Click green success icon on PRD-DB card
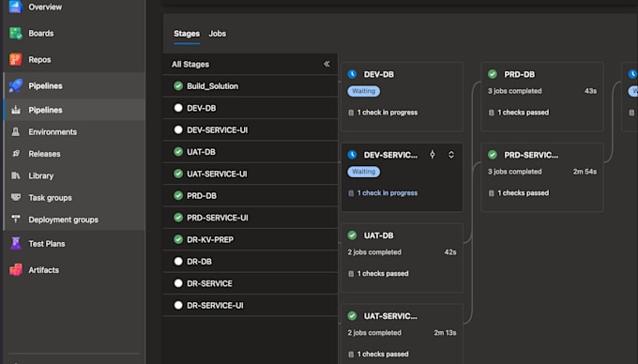The image size is (638, 364). pos(493,74)
